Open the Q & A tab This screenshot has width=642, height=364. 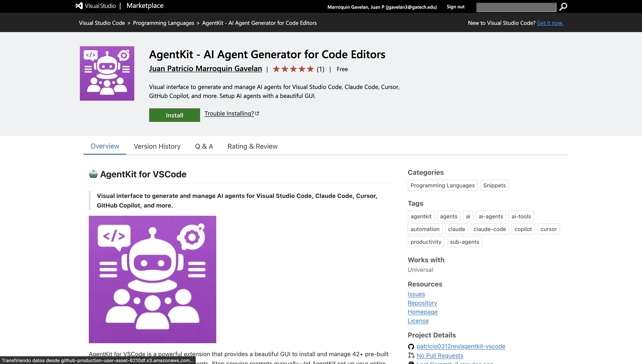pos(204,146)
